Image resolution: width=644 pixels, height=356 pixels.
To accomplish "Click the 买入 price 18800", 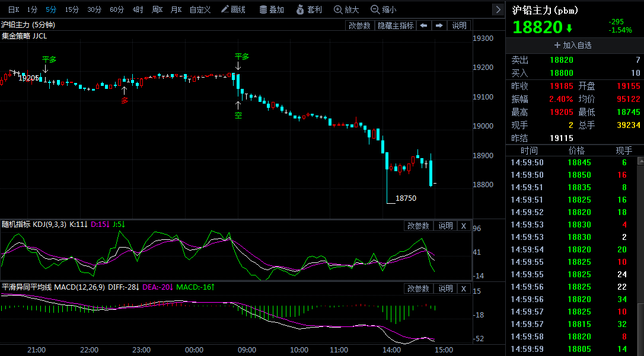I will pos(562,73).
